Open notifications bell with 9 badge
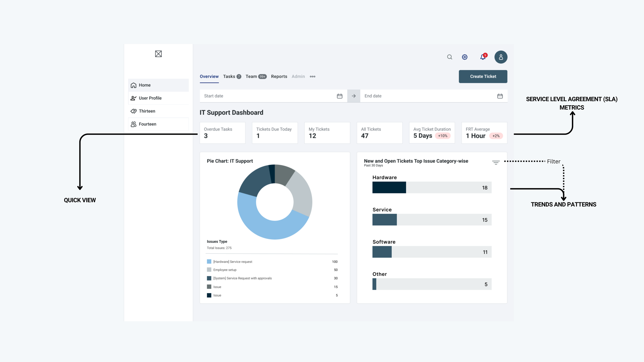 click(483, 57)
